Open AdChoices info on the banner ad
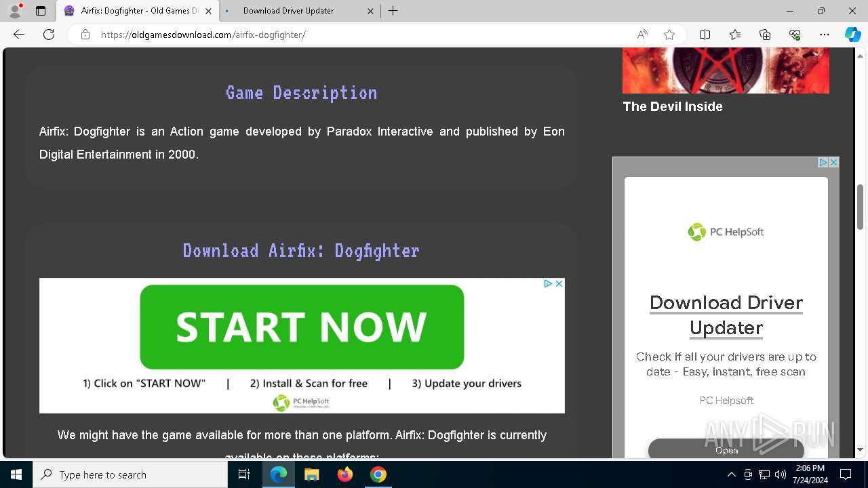The image size is (868, 488). [548, 284]
